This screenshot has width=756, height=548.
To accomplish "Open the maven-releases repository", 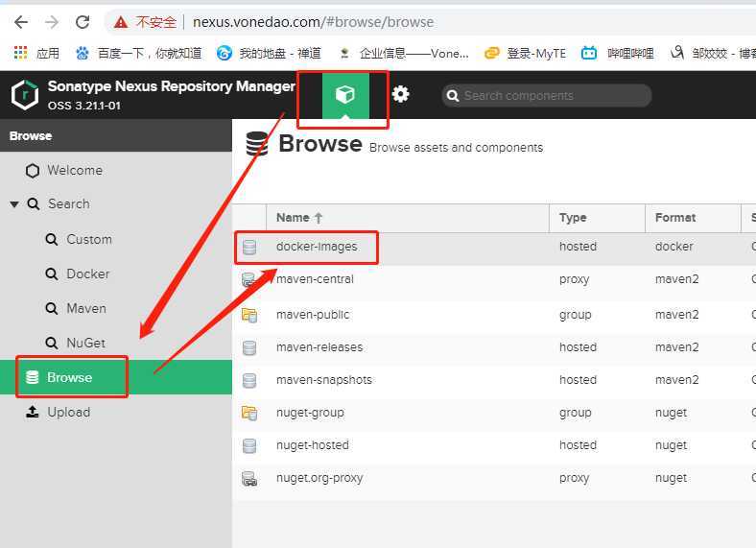I will click(x=319, y=347).
